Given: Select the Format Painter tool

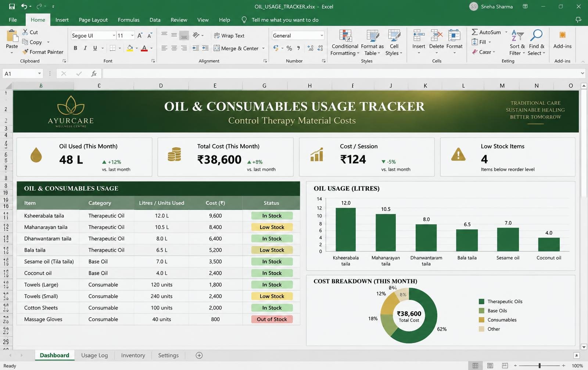Looking at the screenshot, I should coord(43,52).
